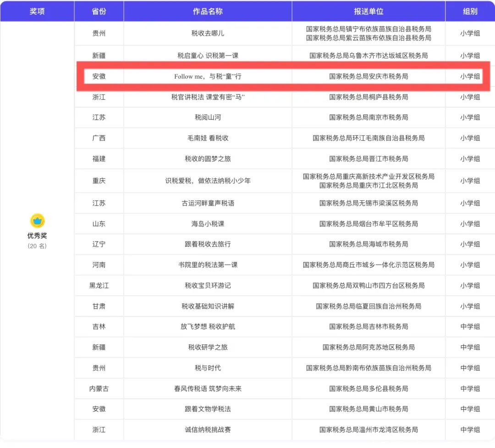Click the title 税阅山河
The height and width of the screenshot is (448, 495).
click(x=208, y=117)
